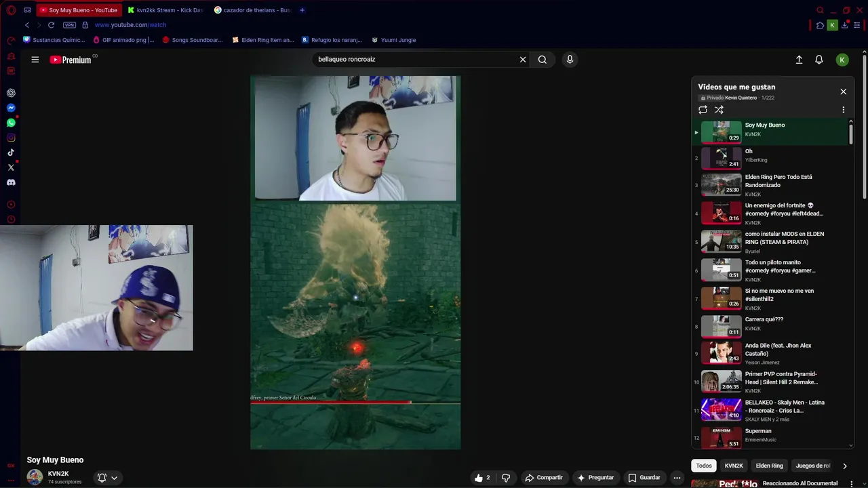This screenshot has height=488, width=868.
Task: Click the Preguntar button
Action: pyautogui.click(x=595, y=478)
